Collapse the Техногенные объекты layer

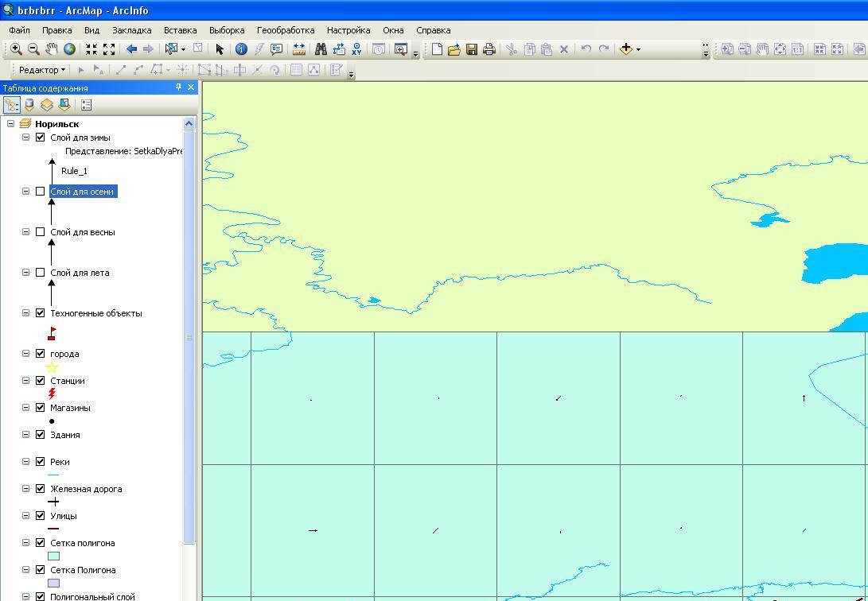coord(25,313)
